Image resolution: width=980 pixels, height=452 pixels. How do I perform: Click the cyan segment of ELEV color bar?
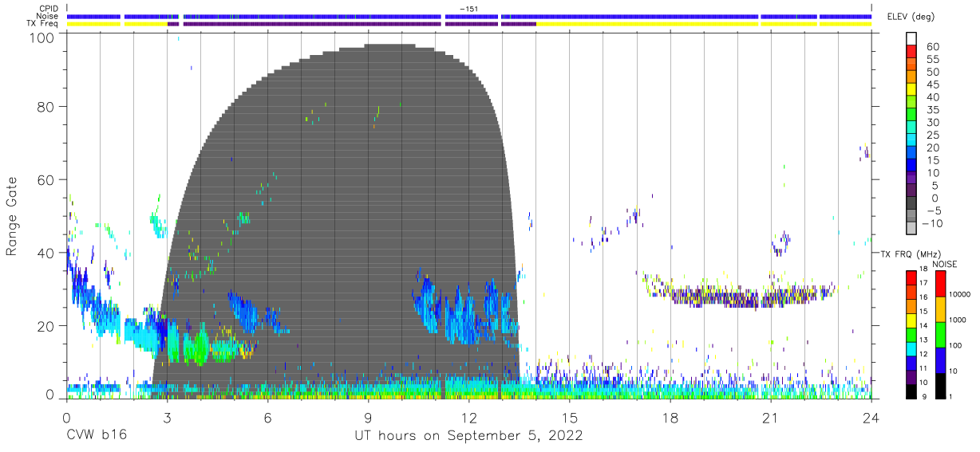click(911, 140)
